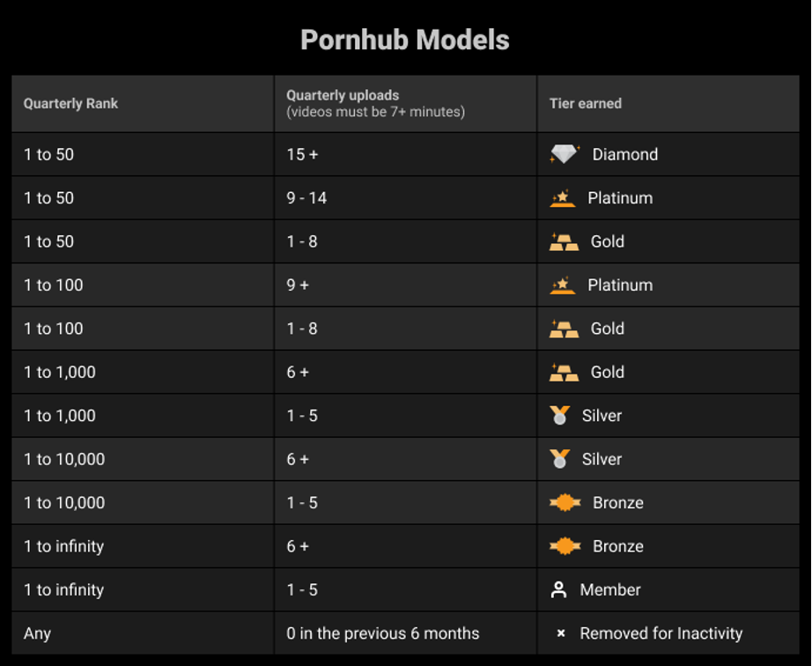The width and height of the screenshot is (812, 666).
Task: Click the "0 in the previous 6 months" cell
Action: tap(383, 633)
